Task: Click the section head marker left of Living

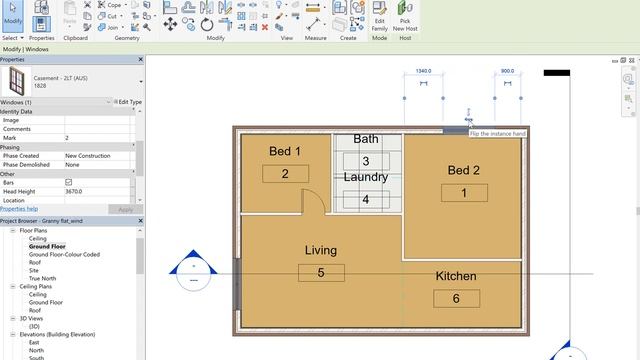Action: pos(193,270)
